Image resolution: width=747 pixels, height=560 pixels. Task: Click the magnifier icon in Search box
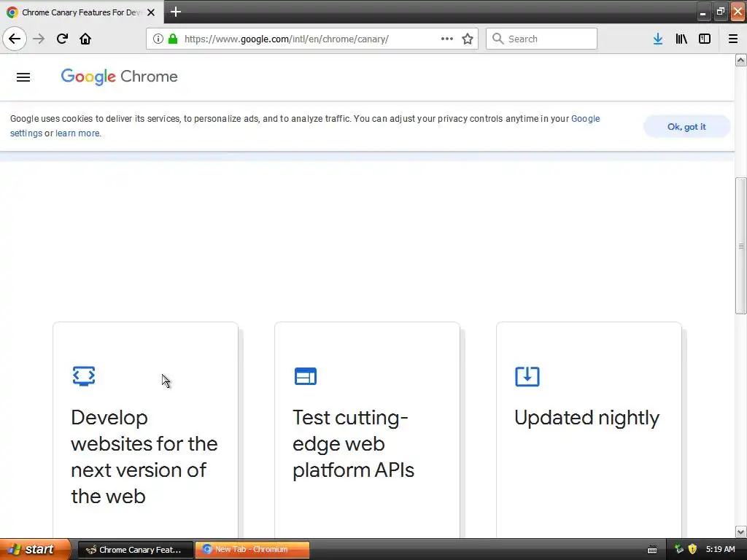click(x=498, y=39)
